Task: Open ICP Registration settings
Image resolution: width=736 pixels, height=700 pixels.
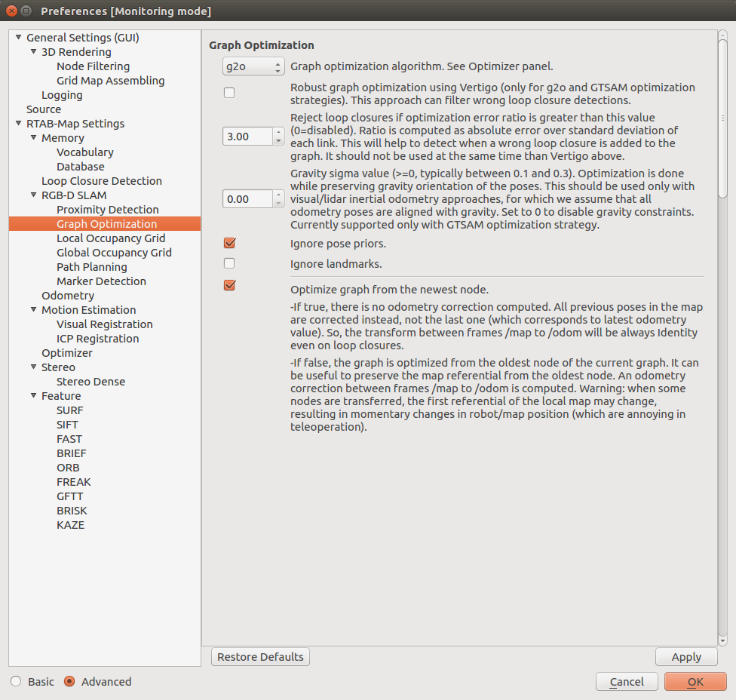Action: click(x=97, y=339)
